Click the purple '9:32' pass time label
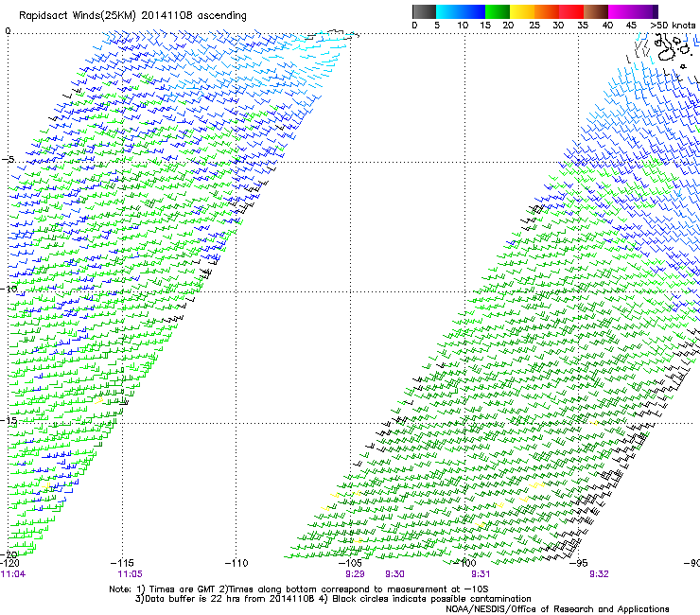 [x=599, y=574]
